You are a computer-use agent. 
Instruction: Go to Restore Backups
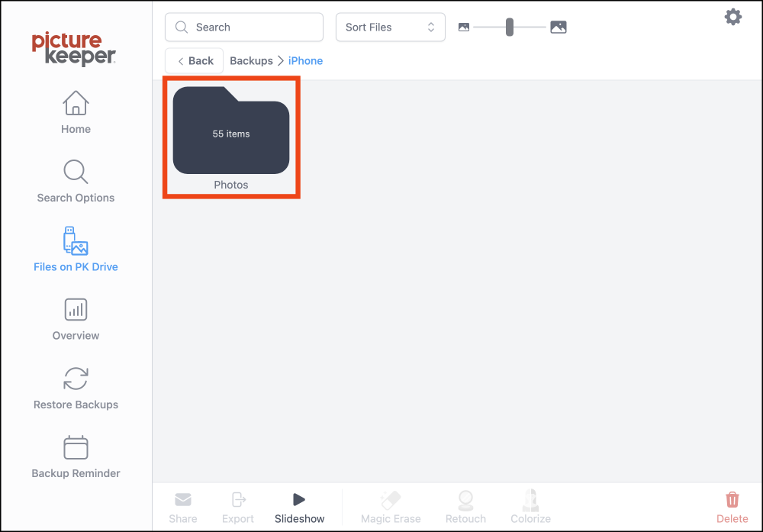[76, 389]
